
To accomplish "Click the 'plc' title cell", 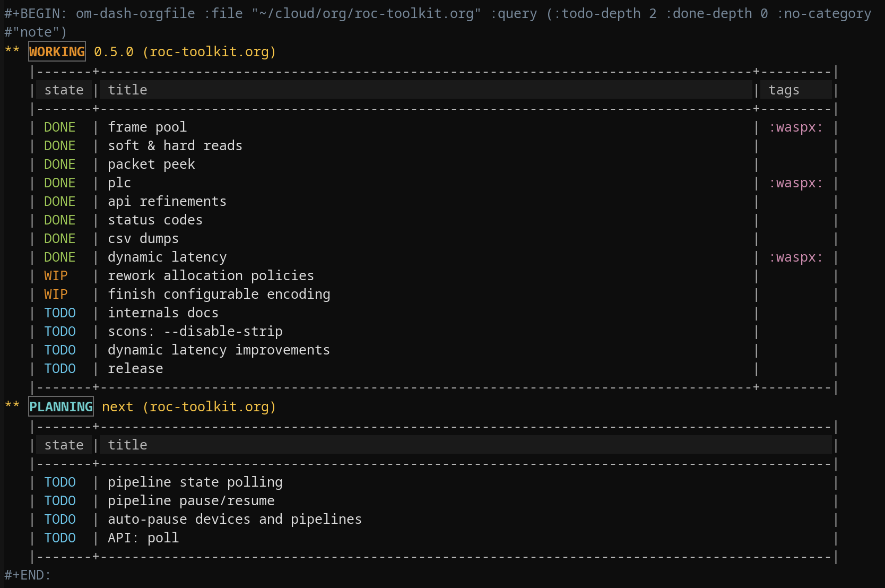I will click(x=119, y=183).
